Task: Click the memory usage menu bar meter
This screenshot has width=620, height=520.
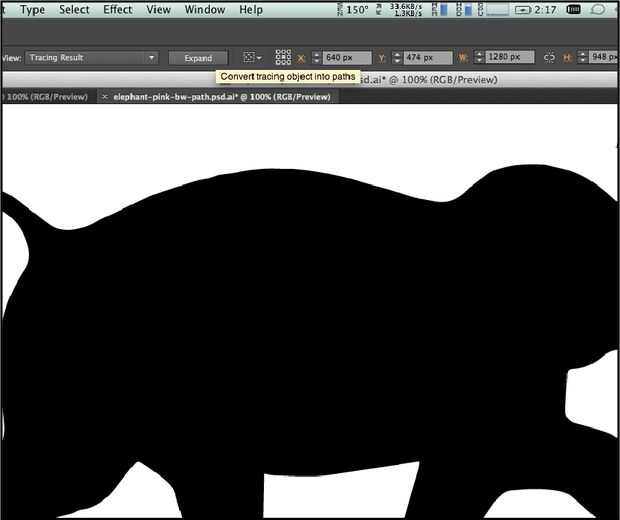Action: coord(440,9)
